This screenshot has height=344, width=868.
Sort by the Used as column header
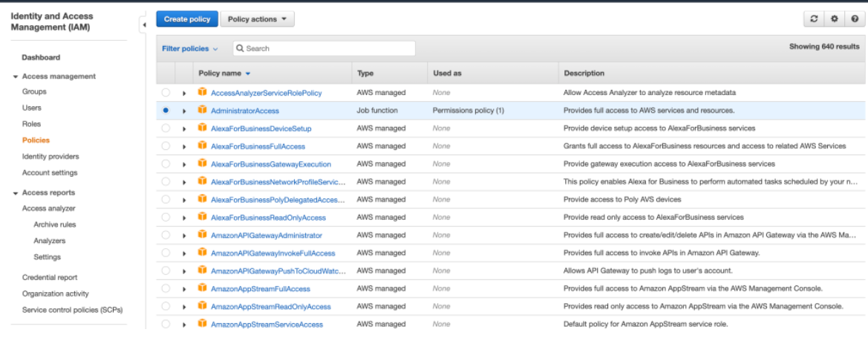coord(447,73)
